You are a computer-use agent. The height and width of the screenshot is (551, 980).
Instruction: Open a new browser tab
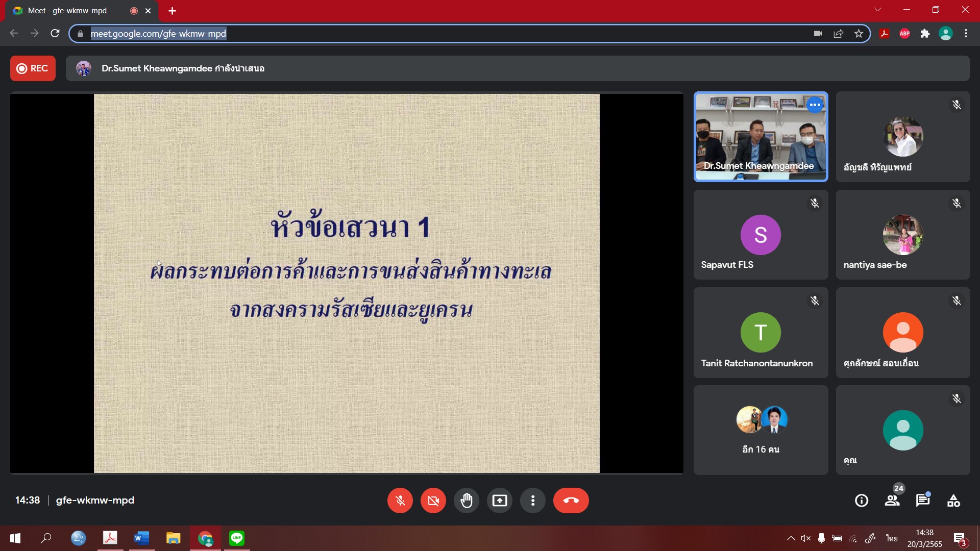coord(172,11)
